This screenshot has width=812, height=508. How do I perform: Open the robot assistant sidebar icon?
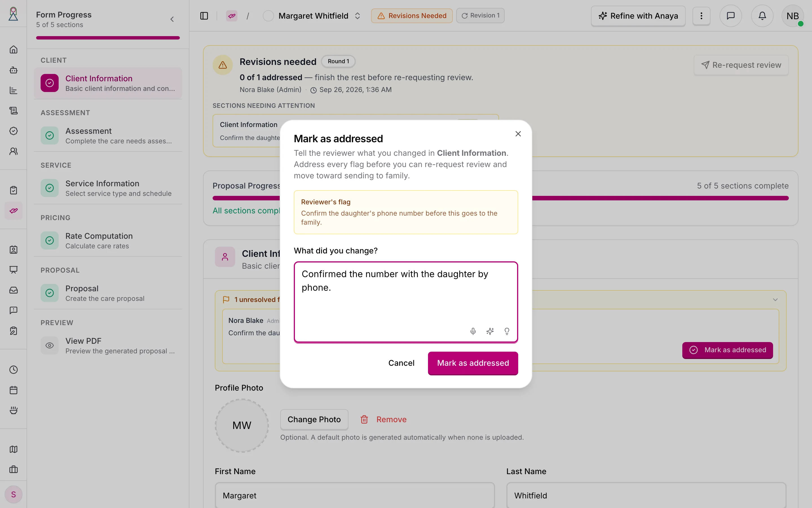pos(14,70)
